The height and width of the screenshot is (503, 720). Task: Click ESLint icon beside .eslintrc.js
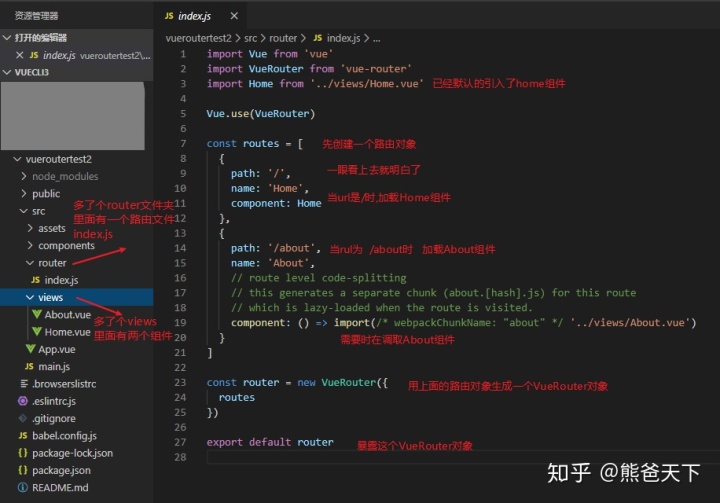coord(22,401)
